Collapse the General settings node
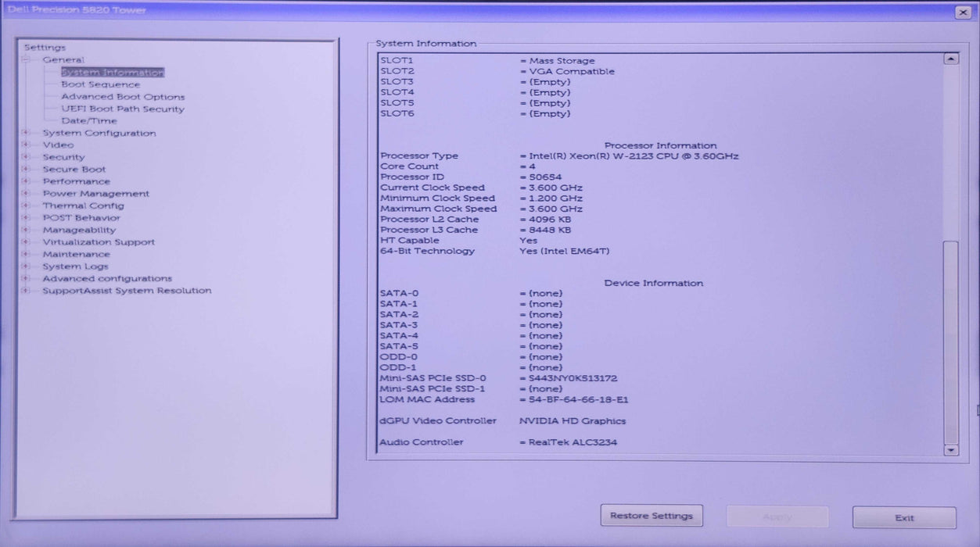This screenshot has height=547, width=980. coord(26,59)
